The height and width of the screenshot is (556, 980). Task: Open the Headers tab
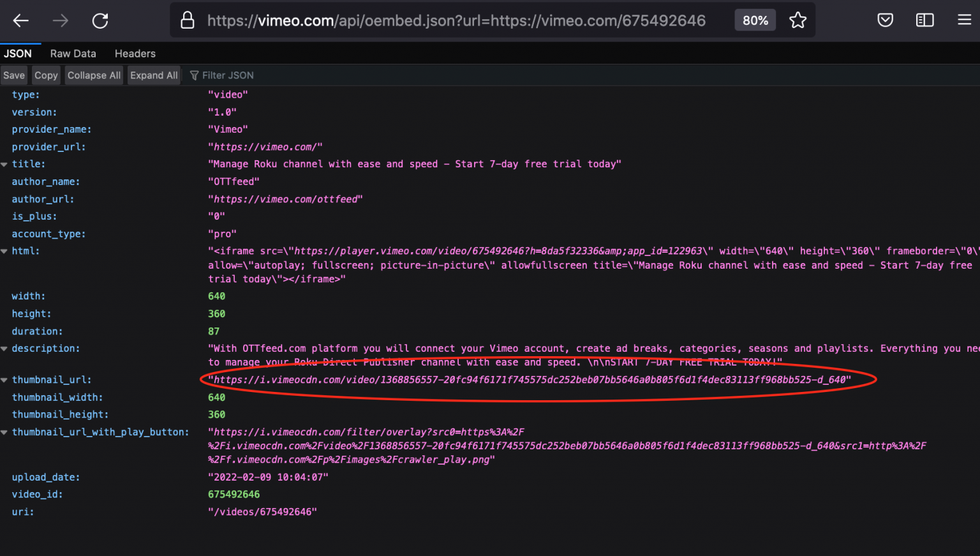pyautogui.click(x=135, y=53)
